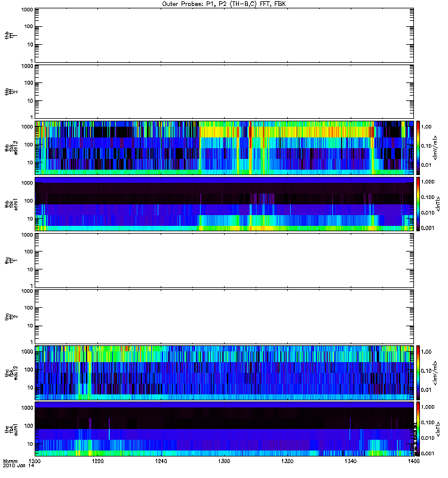Click the "thc fbk scm1" y-axis title
This screenshot has height=478, width=448.
pos(11,429)
